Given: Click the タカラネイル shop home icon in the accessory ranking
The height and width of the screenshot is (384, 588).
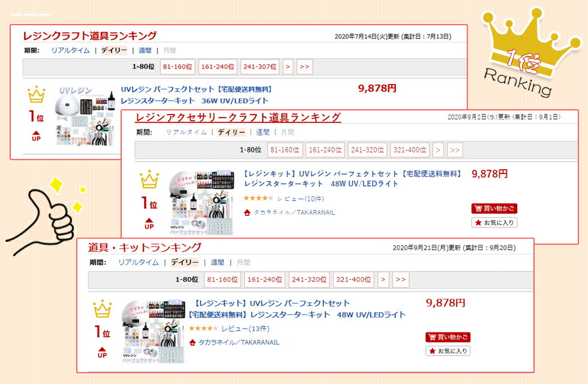Looking at the screenshot, I should pos(247,212).
